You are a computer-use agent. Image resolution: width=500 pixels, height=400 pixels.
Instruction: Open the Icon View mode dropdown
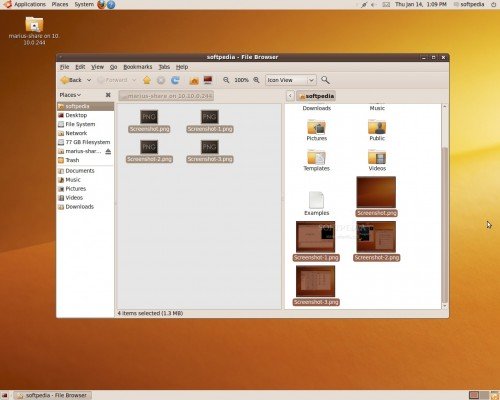290,80
